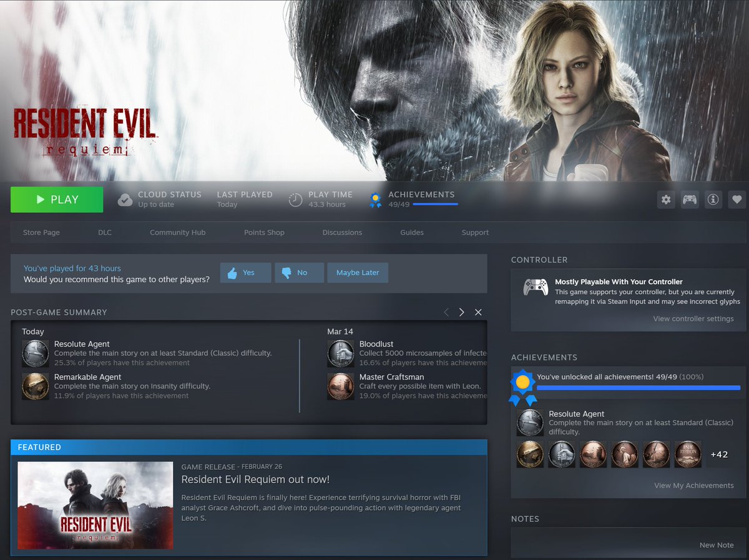Open Resolute Agent achievement icon in summary

(x=36, y=353)
